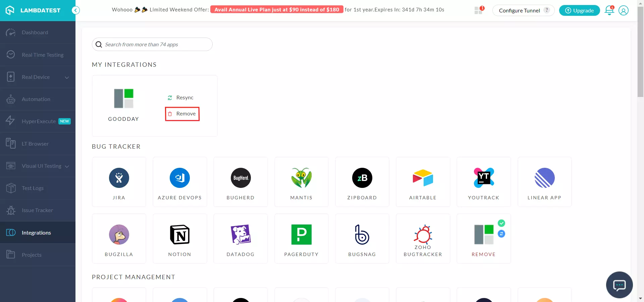This screenshot has width=644, height=302.
Task: Remove the GoodDay integration
Action: (182, 114)
